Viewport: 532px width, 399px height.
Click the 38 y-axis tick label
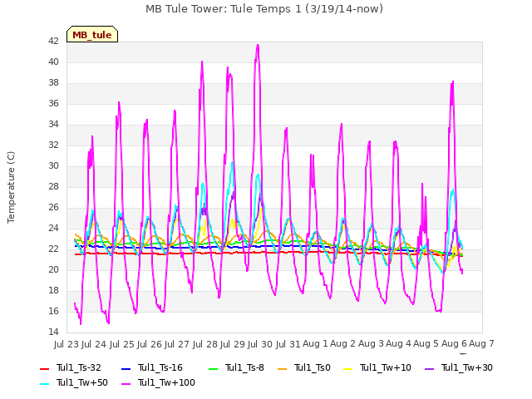coord(53,83)
